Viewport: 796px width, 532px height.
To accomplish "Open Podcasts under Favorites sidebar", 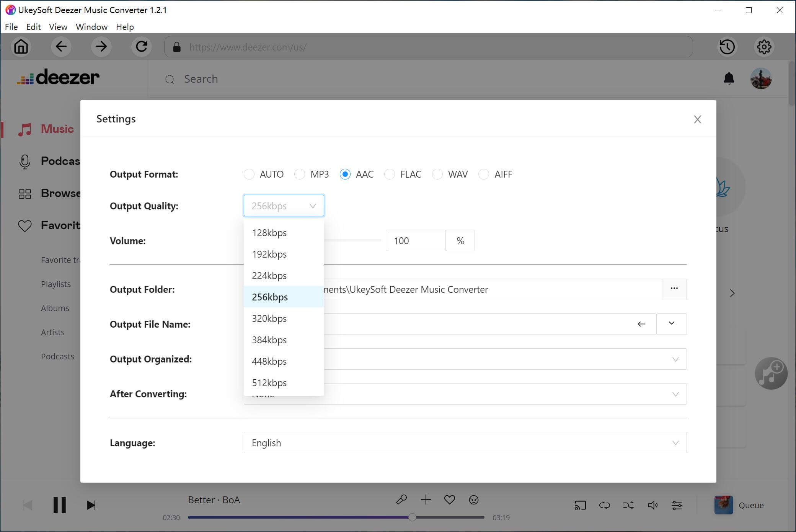I will 58,356.
